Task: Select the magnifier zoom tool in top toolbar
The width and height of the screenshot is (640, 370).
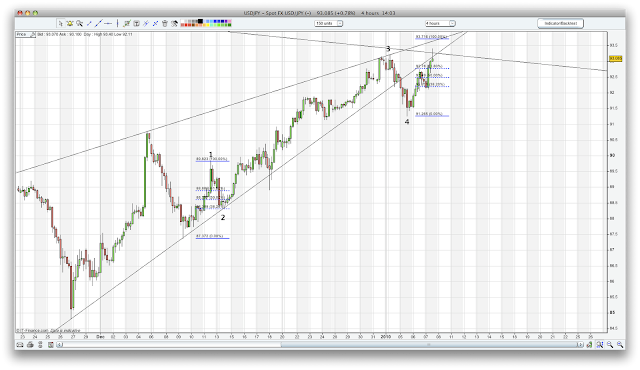Action: coord(80,23)
